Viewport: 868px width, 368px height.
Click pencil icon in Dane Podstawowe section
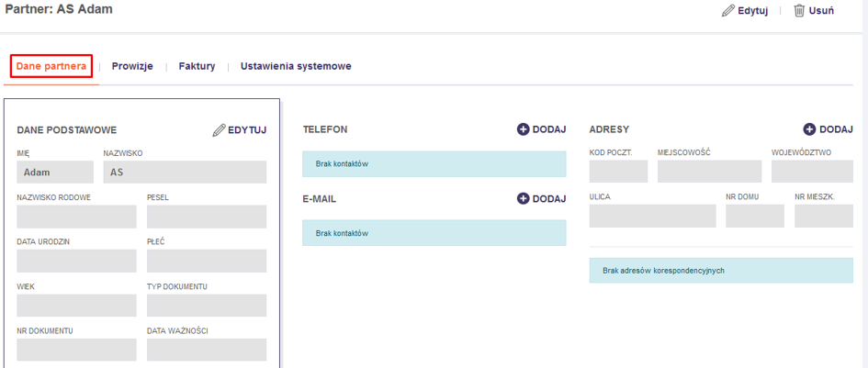pos(219,130)
